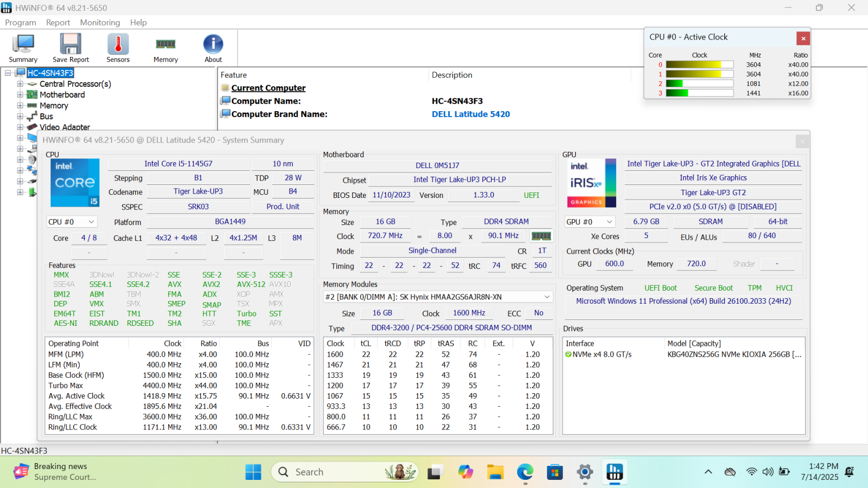The image size is (868, 488).
Task: Open the GPU #0 selector dropdown
Action: pyautogui.click(x=590, y=222)
